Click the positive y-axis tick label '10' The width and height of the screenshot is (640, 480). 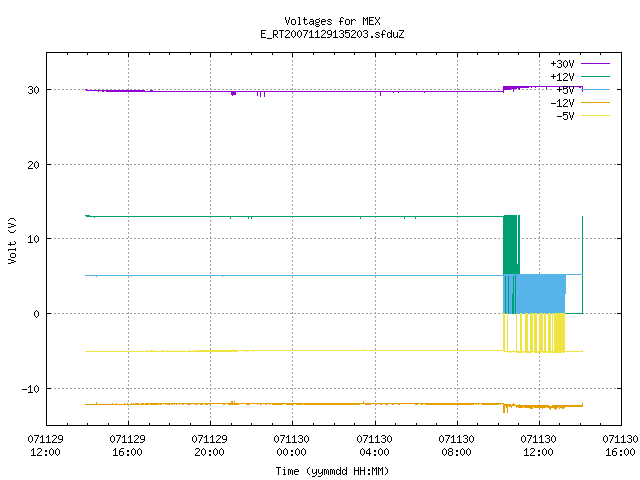[33, 239]
